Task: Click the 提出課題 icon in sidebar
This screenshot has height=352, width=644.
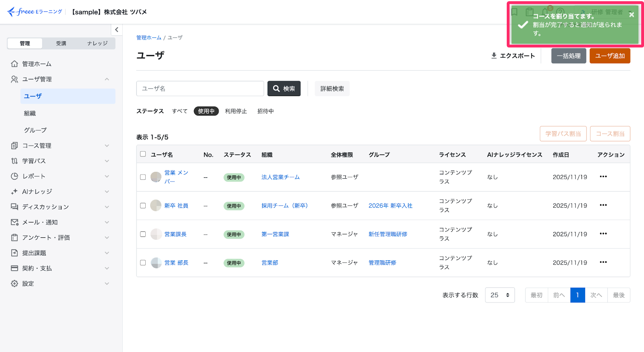Action: 14,253
